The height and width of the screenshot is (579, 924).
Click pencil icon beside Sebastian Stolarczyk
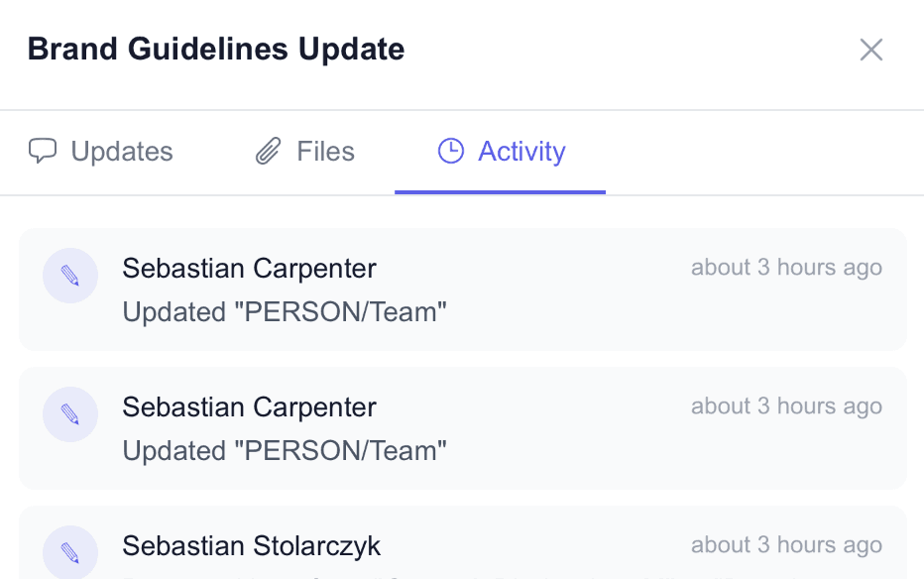tap(70, 552)
